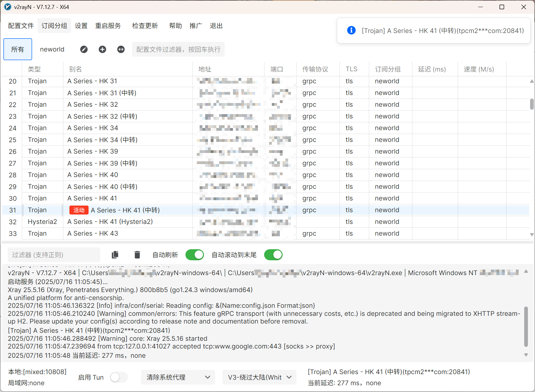Click server list scroll down arrow
Viewport: 535px width, 392px height.
(532, 234)
